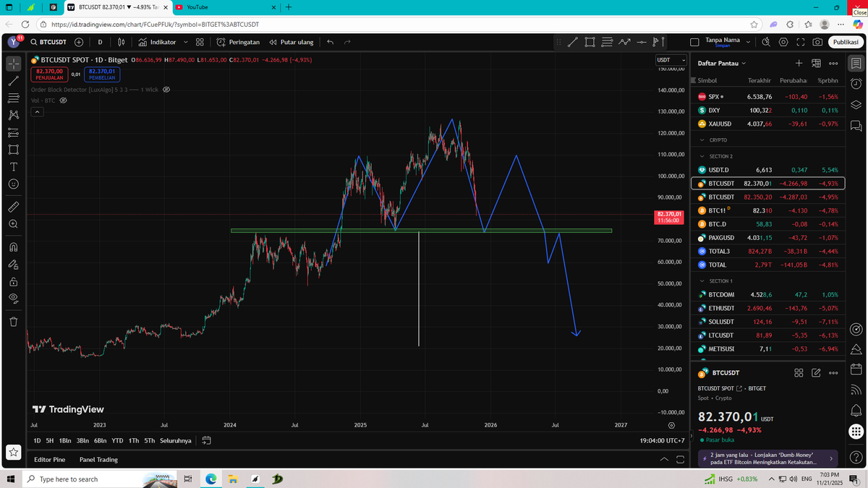Click the Publikasi button
868x488 pixels.
coord(844,42)
